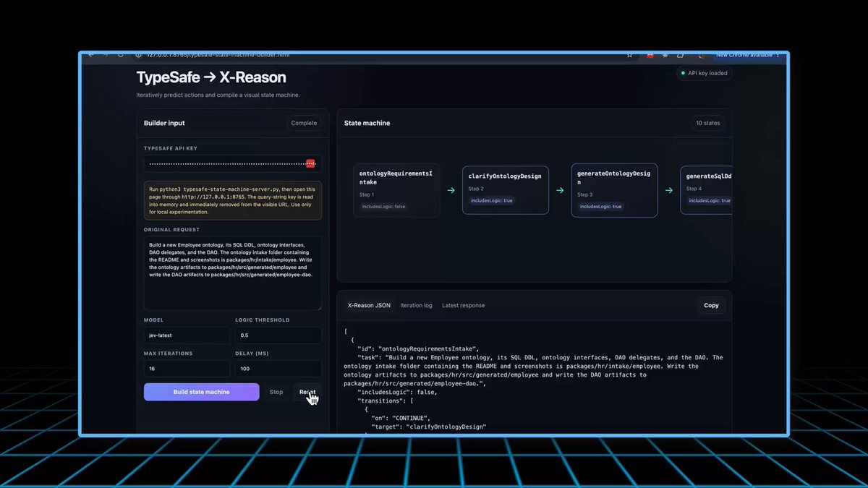Image resolution: width=868 pixels, height=488 pixels.
Task: Click the "includesLogic: true" chip on clarifyOntologyDesign
Action: pyautogui.click(x=492, y=200)
